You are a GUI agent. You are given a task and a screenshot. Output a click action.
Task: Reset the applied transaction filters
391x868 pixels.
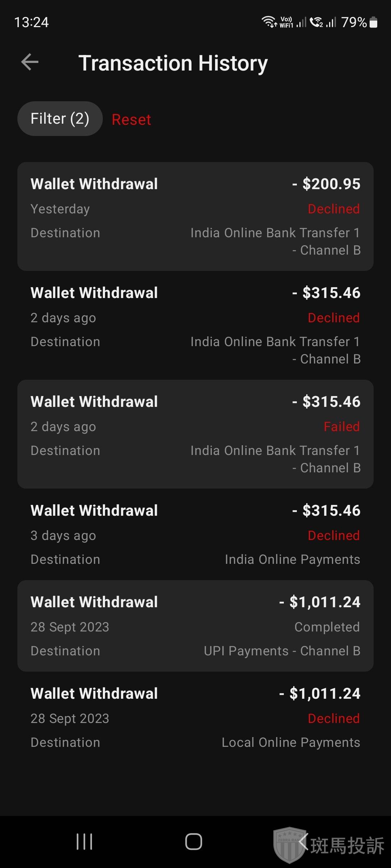tap(131, 120)
